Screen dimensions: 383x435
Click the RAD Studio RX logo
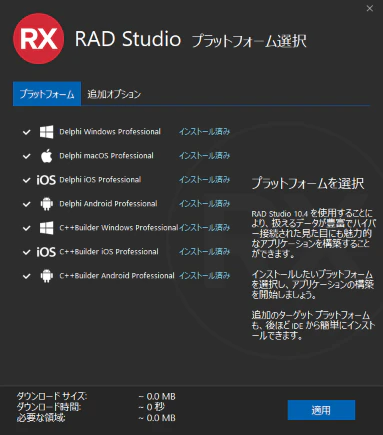tap(38, 38)
